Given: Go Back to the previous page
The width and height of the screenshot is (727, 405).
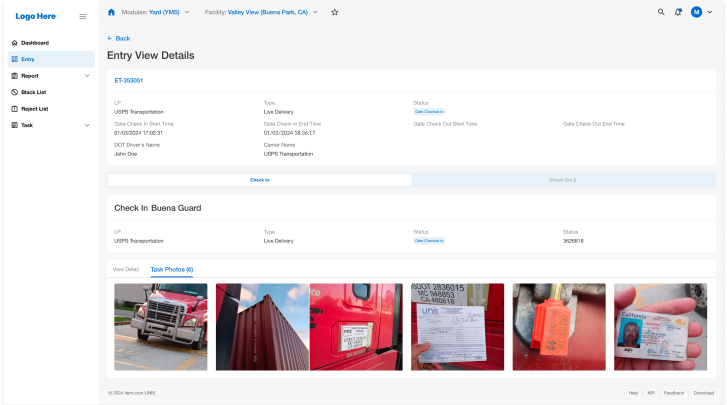Looking at the screenshot, I should pos(119,38).
